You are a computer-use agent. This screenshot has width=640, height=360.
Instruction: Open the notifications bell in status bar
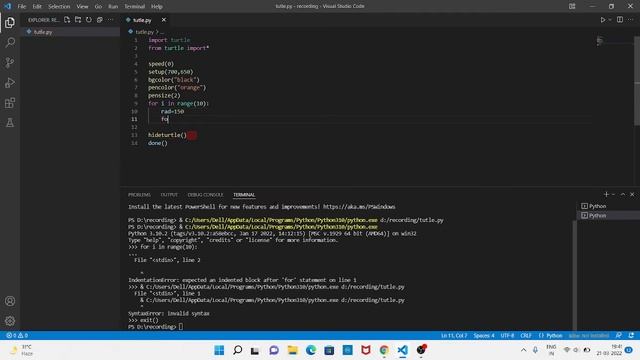click(x=631, y=335)
